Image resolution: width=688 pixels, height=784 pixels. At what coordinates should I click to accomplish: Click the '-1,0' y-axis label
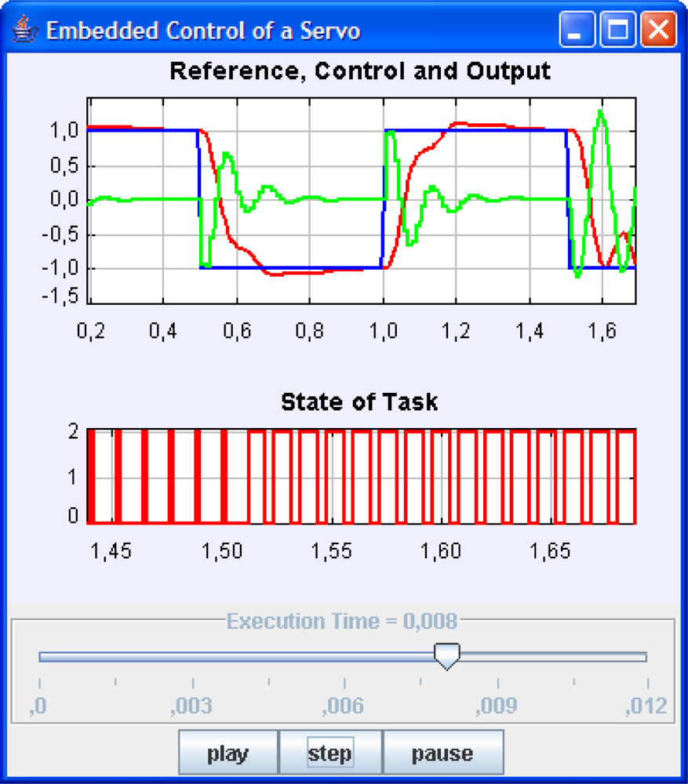60,268
